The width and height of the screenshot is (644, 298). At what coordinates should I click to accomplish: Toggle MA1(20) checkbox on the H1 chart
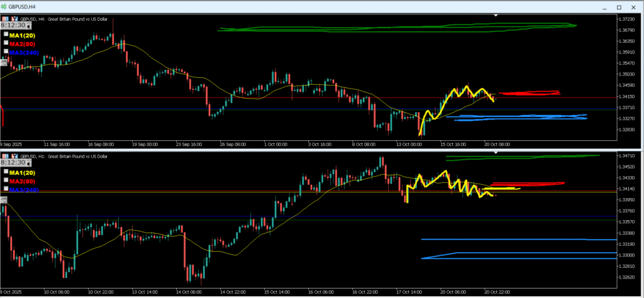6,171
